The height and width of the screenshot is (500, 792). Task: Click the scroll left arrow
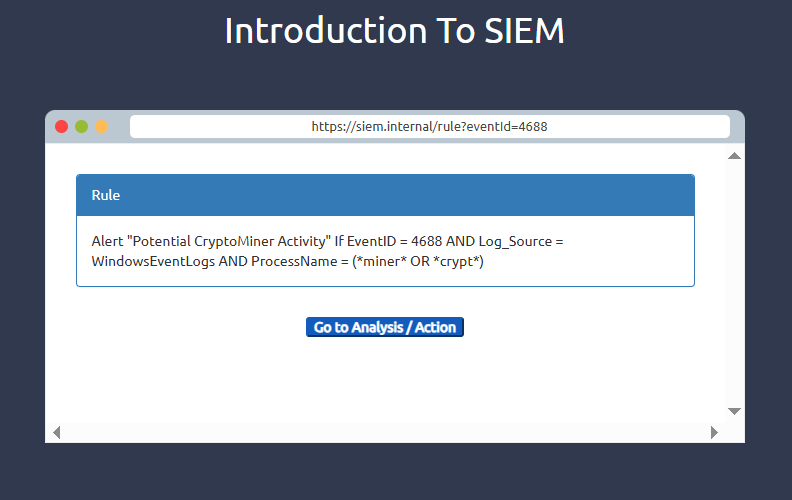56,432
